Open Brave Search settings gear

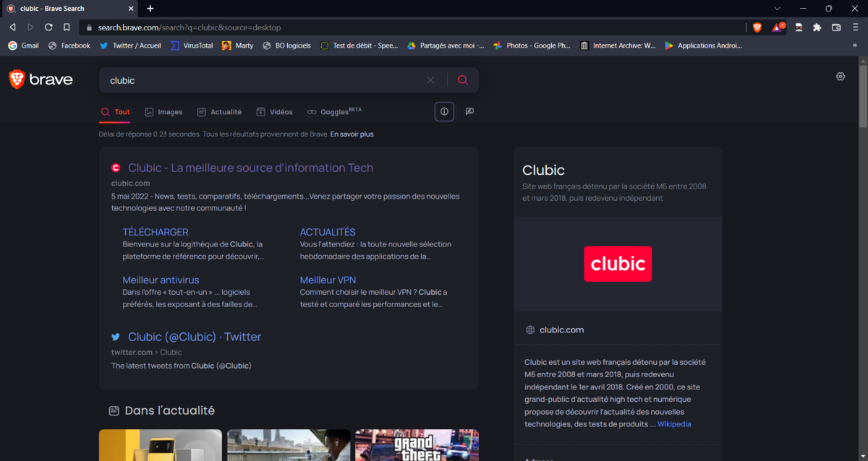841,77
